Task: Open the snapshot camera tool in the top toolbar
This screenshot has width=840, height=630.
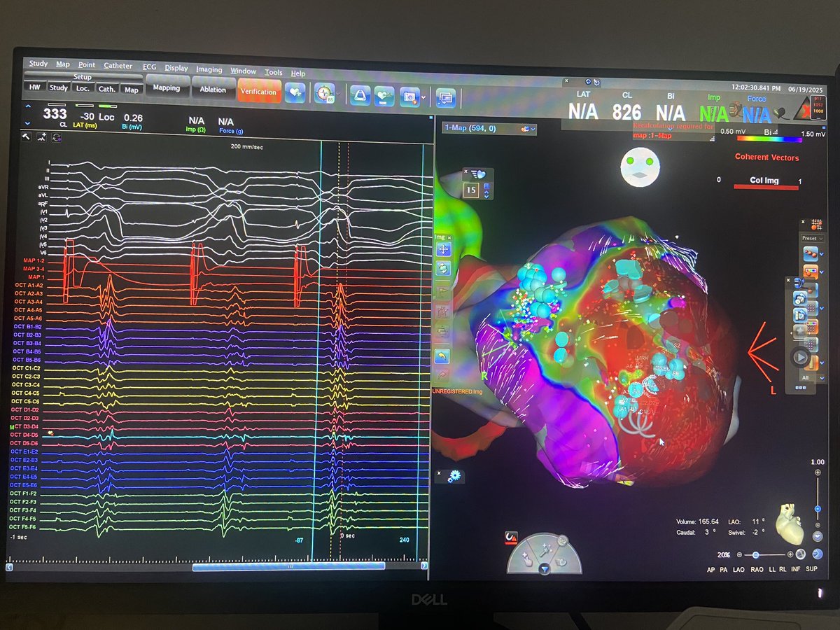Action: 409,97
